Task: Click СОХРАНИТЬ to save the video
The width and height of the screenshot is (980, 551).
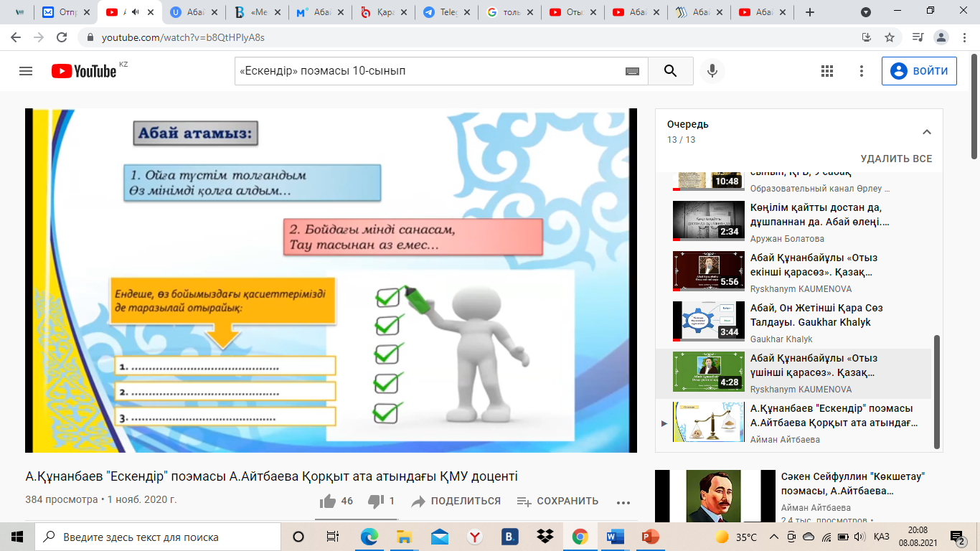Action: [x=557, y=501]
